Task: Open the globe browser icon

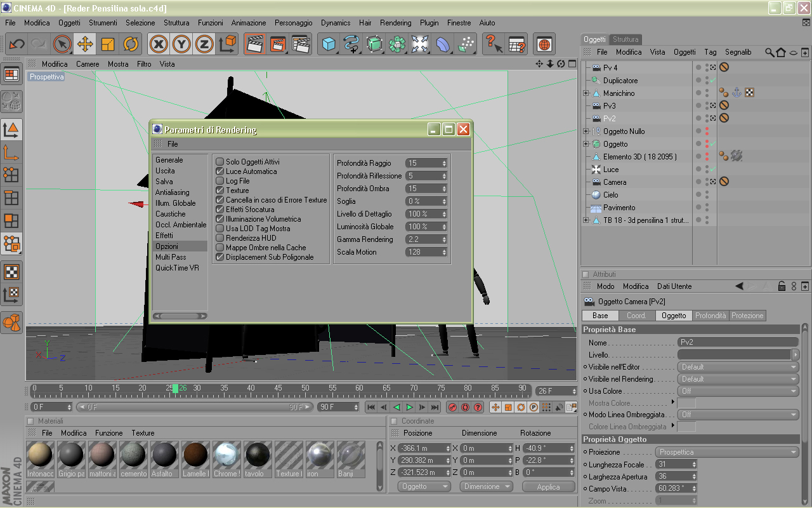Action: coord(544,44)
